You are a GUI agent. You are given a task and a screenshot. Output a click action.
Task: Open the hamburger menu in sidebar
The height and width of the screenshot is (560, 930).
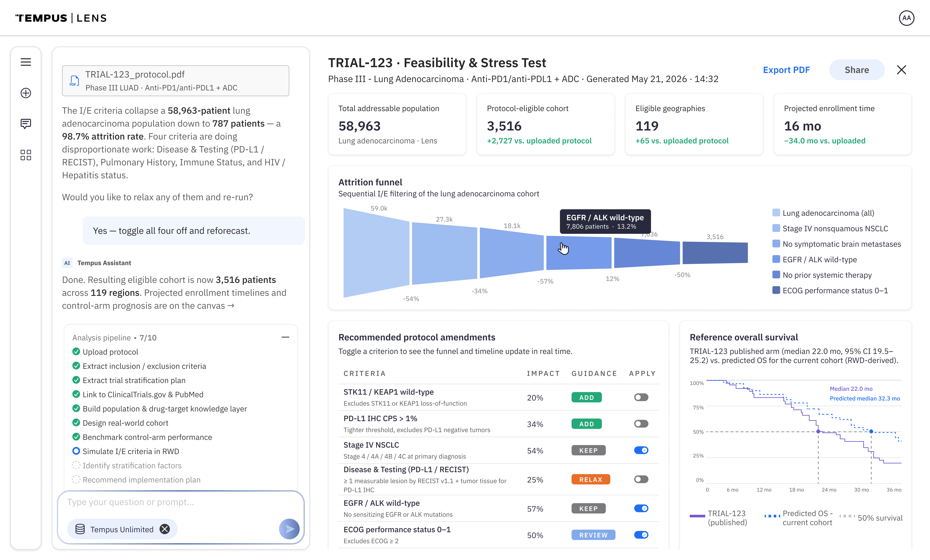[x=26, y=62]
